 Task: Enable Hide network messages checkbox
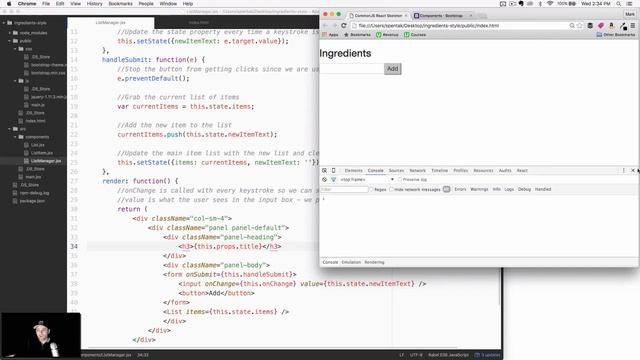point(391,189)
